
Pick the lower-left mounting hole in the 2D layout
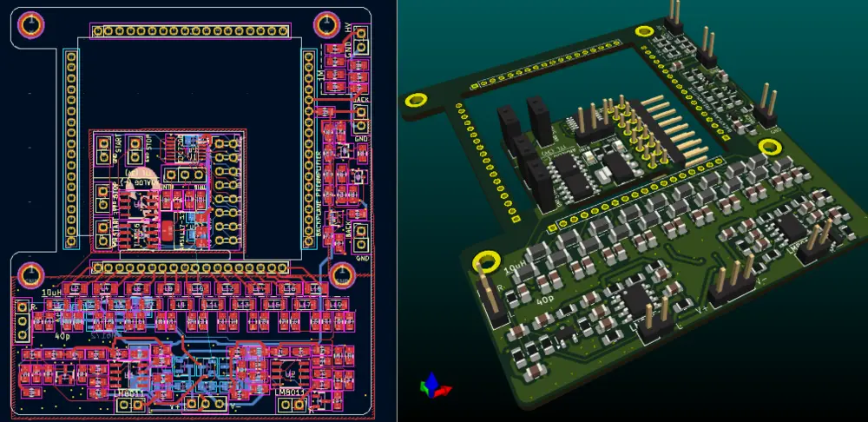point(32,274)
